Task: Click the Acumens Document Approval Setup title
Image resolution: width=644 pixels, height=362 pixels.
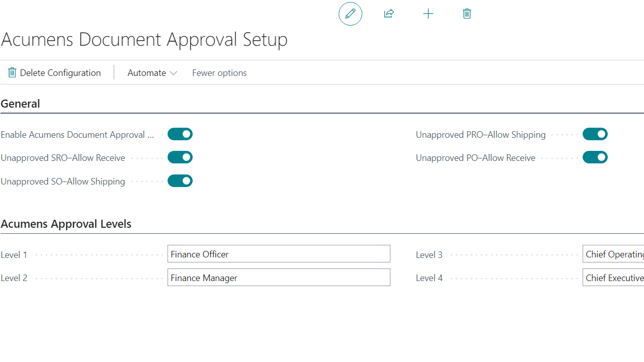Action: 144,39
